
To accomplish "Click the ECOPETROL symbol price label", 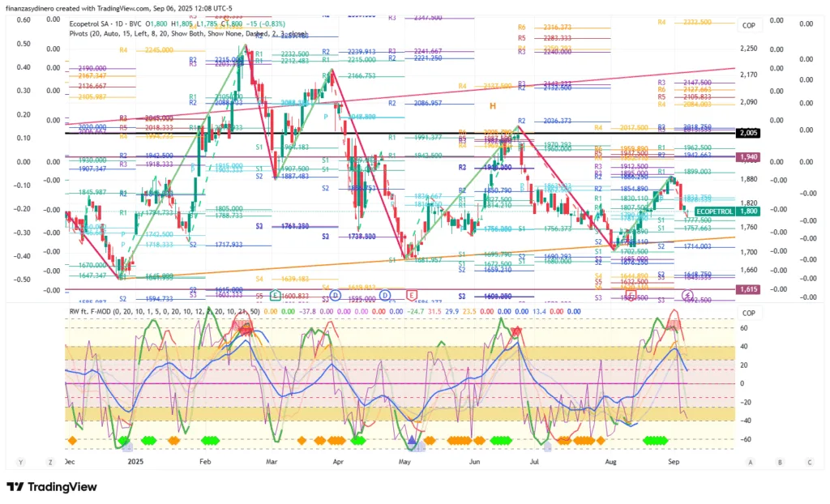I will (x=715, y=211).
